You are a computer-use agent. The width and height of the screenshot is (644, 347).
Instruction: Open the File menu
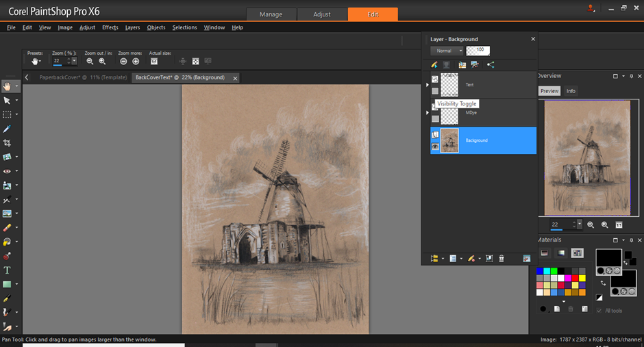11,27
